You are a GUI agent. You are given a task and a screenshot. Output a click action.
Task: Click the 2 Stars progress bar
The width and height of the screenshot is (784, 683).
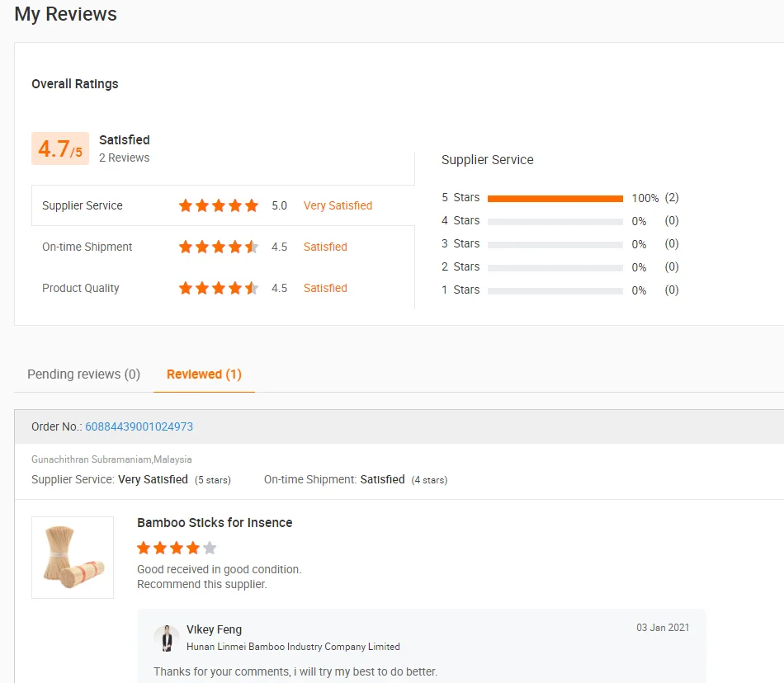point(555,267)
